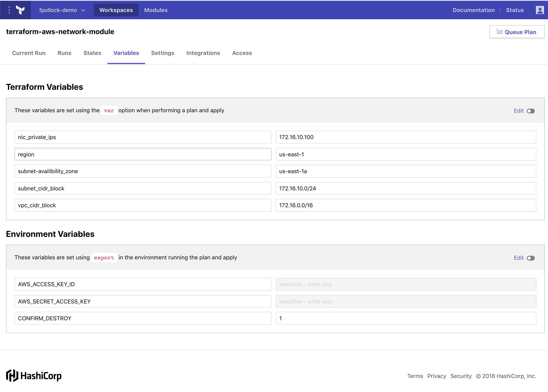Toggle Edit for Terraform Variables
This screenshot has height=392, width=548.
pyautogui.click(x=530, y=111)
